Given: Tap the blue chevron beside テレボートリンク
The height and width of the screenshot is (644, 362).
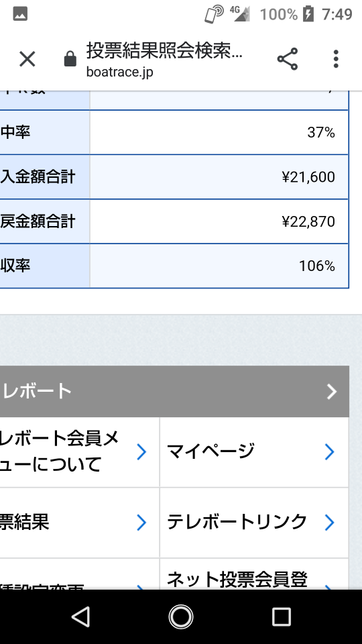Looking at the screenshot, I should click(329, 523).
